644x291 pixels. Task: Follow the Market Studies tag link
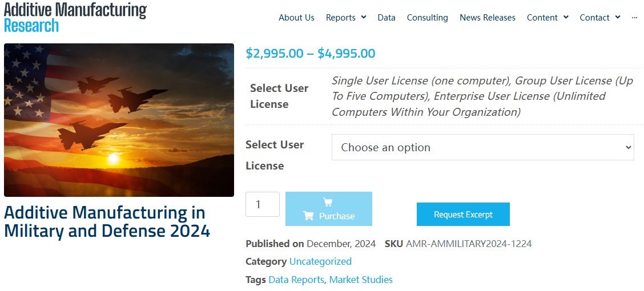[361, 280]
